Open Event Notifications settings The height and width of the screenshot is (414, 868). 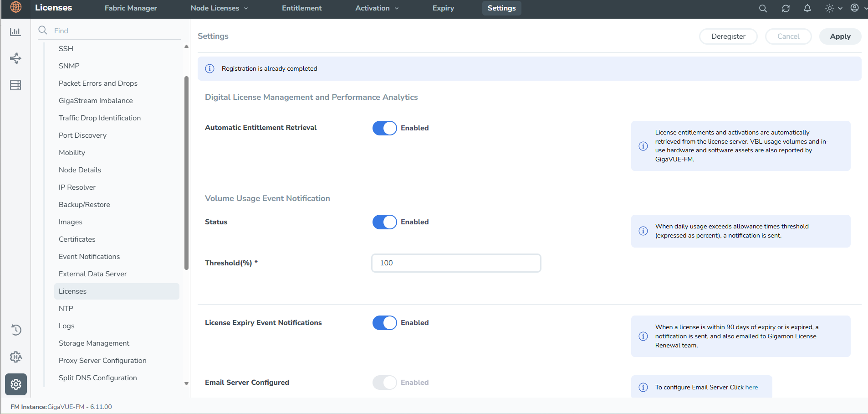[x=89, y=256]
